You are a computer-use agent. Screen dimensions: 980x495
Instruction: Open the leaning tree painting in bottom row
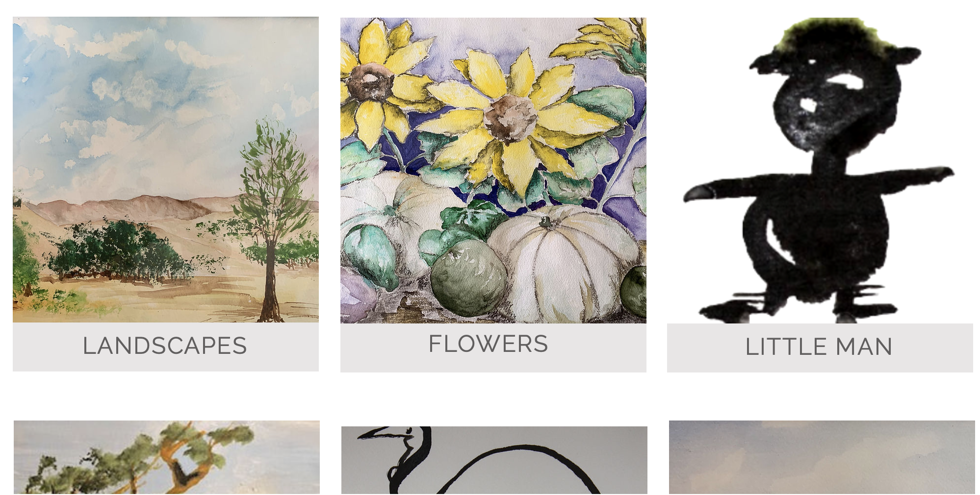coord(167,457)
